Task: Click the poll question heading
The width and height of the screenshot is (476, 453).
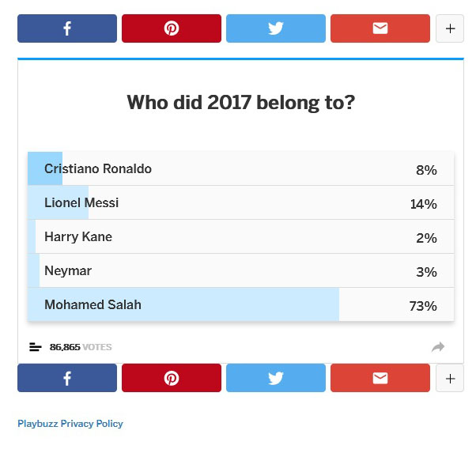Action: 241,103
